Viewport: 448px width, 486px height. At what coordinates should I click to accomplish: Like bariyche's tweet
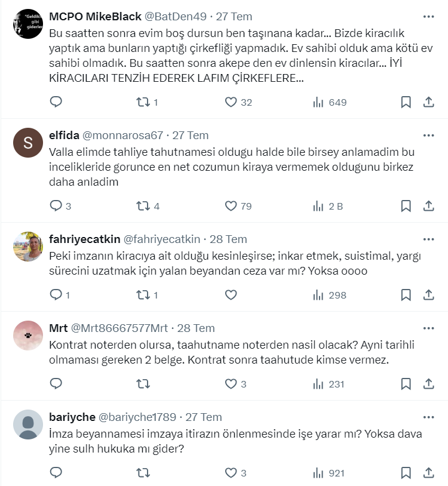click(231, 473)
